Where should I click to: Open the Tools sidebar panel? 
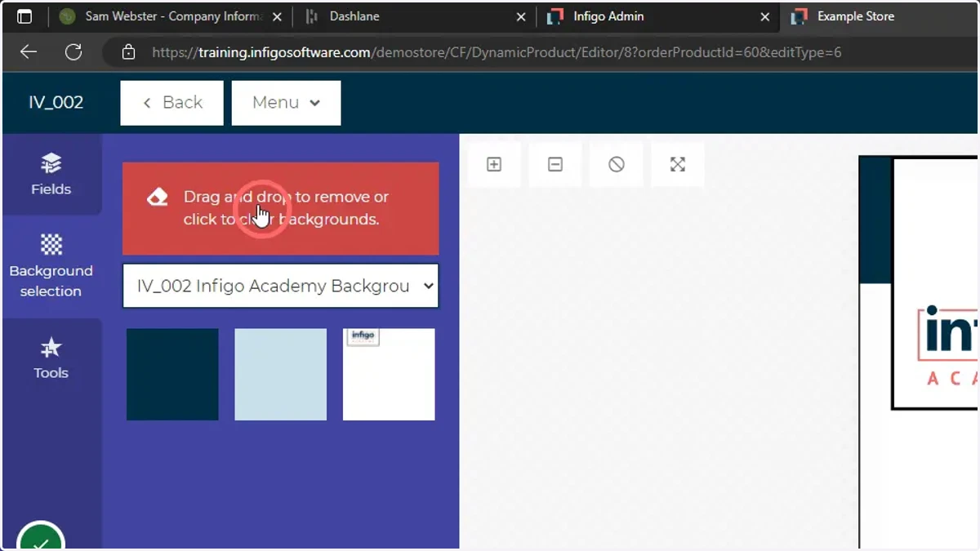51,358
